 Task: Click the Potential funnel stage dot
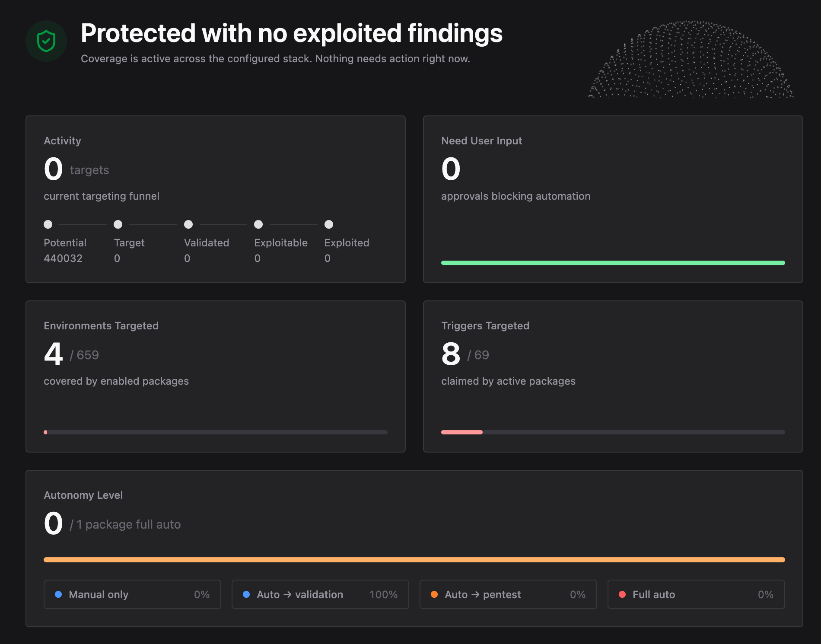48,224
